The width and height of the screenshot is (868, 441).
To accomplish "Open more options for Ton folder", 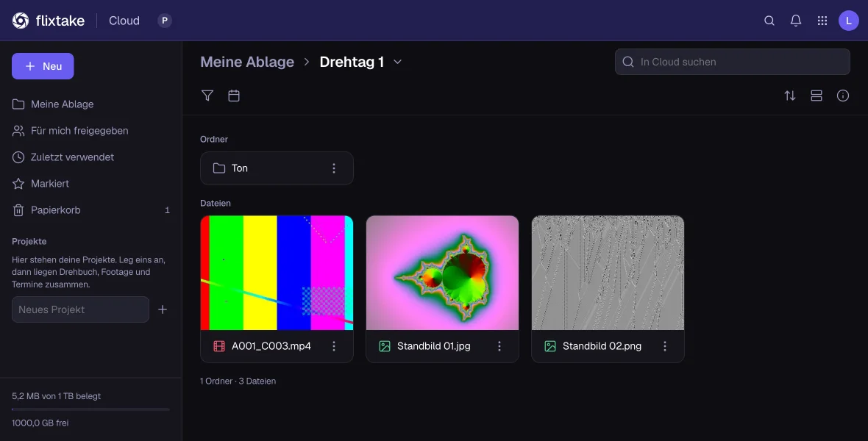I will coord(334,168).
